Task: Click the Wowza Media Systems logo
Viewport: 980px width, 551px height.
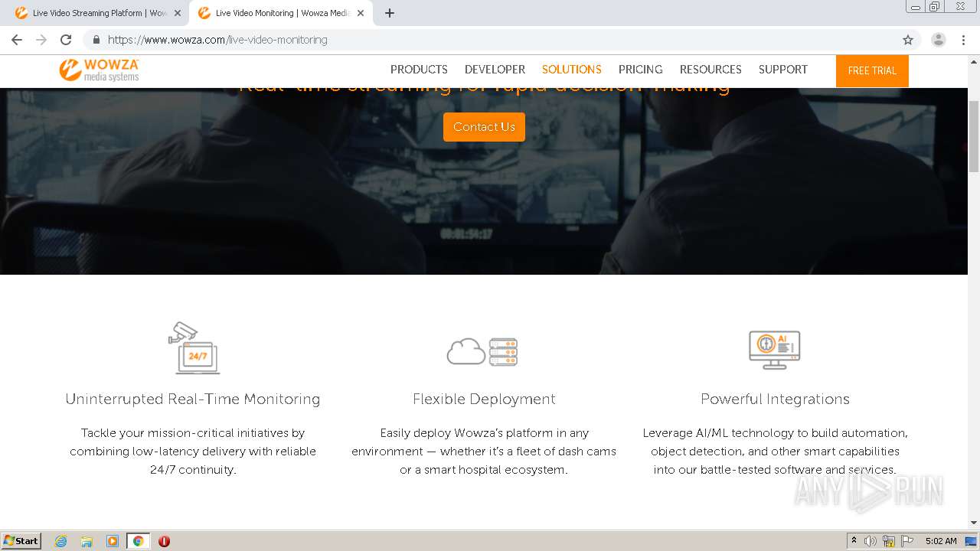Action: coord(99,70)
